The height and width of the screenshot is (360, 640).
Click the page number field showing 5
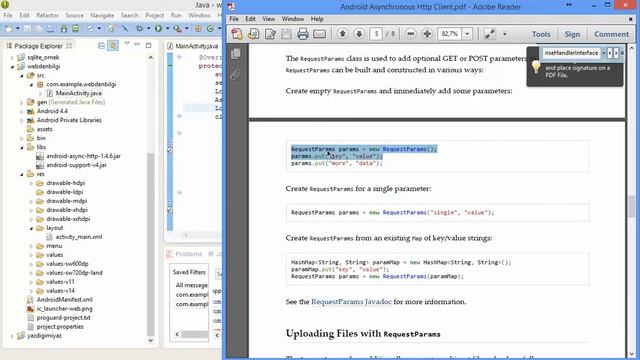(376, 34)
